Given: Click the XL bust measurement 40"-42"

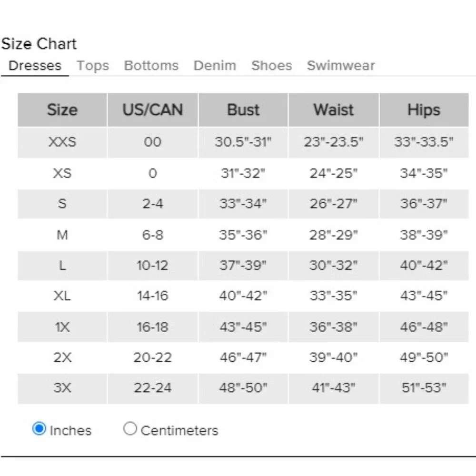Looking at the screenshot, I should (243, 296).
